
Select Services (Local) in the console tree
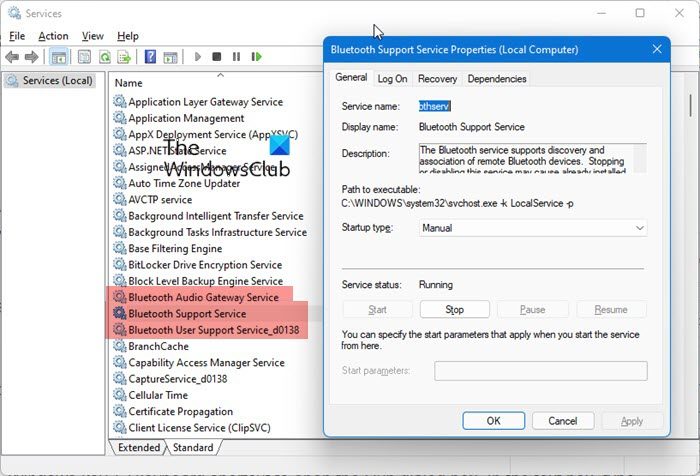coord(50,81)
